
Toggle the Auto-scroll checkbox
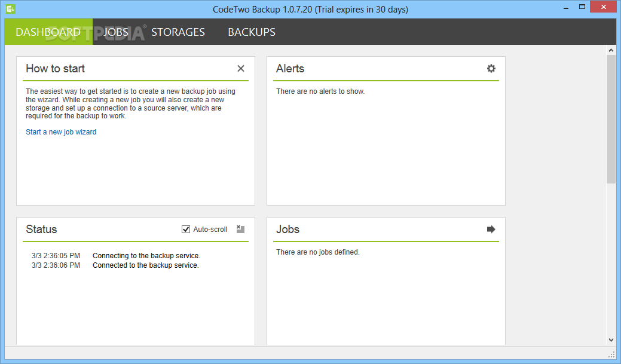coord(186,230)
